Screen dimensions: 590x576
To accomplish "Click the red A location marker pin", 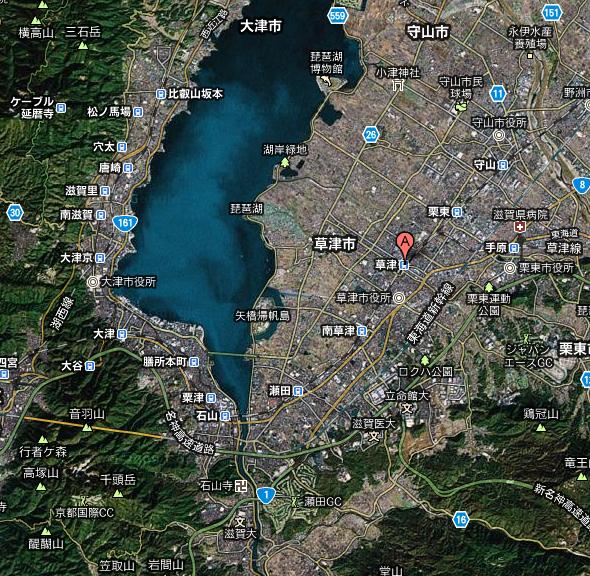I will [405, 245].
